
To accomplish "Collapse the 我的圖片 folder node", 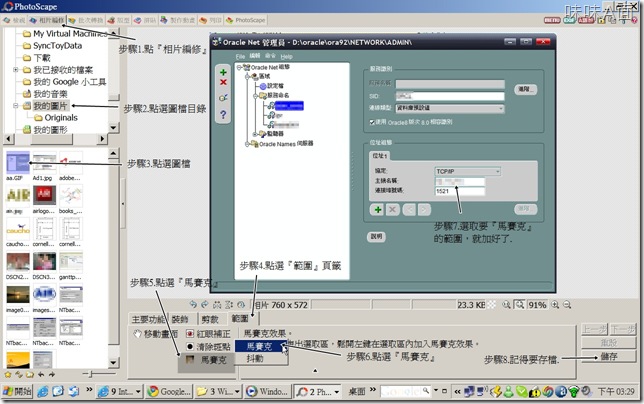I will 15,106.
